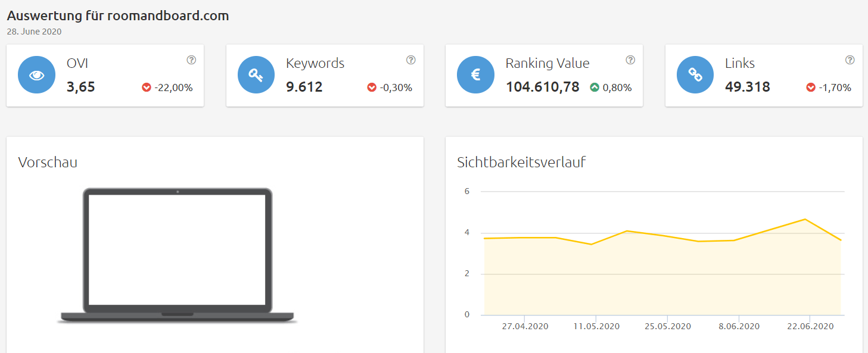
Task: Click the heading Auswertung für roomandboard.com
Action: (x=118, y=16)
